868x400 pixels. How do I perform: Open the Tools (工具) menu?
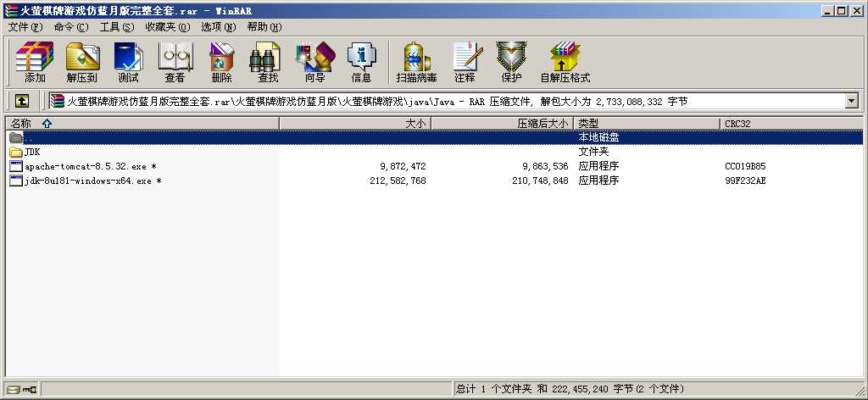pyautogui.click(x=117, y=27)
